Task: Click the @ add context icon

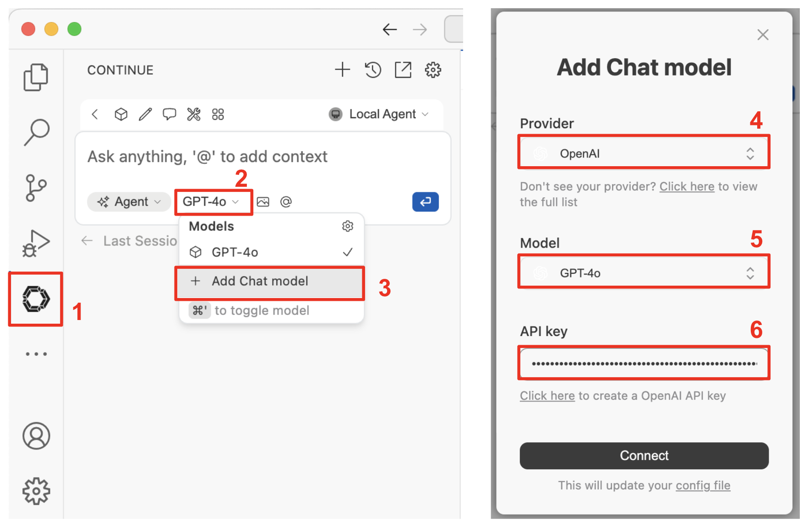Action: (x=286, y=202)
